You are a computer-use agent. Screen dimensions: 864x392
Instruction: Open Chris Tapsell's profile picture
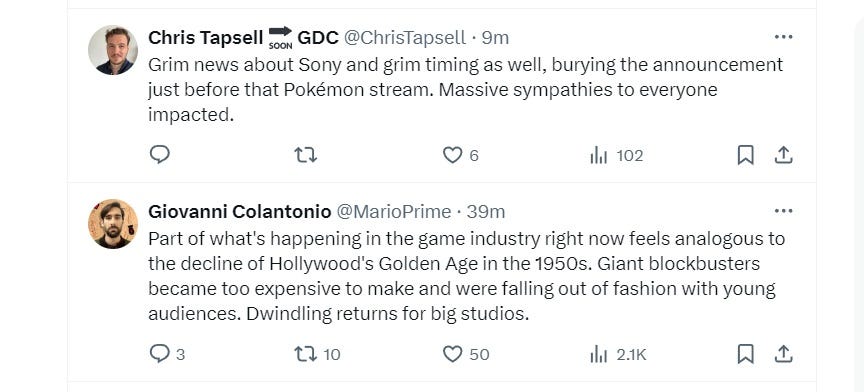pyautogui.click(x=113, y=50)
